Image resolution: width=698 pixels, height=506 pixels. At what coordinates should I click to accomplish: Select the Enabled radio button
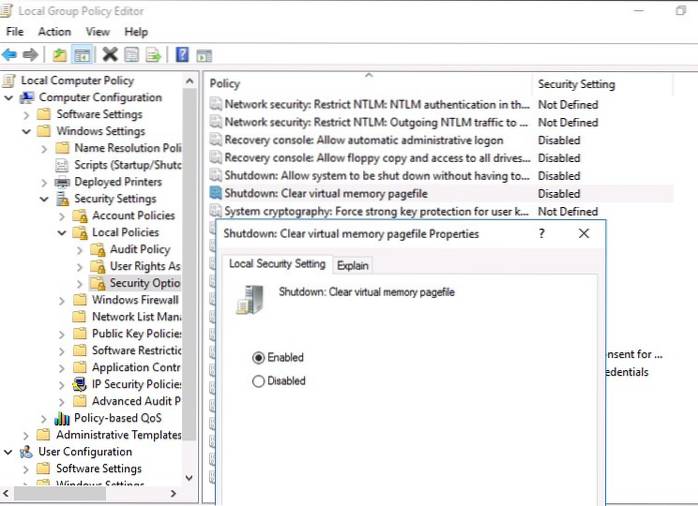coord(259,357)
